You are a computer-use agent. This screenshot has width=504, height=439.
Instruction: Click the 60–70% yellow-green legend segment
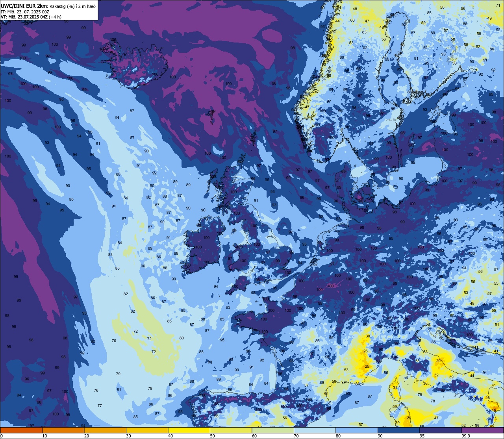pyautogui.click(x=273, y=430)
